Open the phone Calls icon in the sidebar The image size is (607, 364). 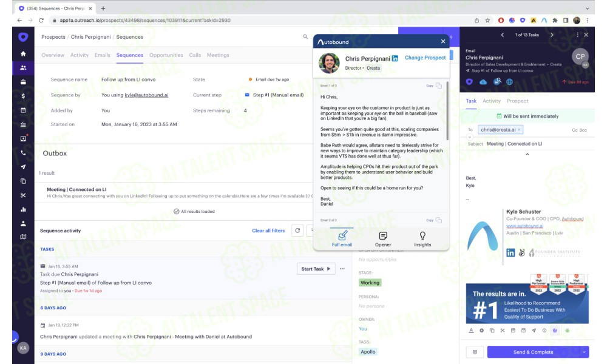point(23,153)
